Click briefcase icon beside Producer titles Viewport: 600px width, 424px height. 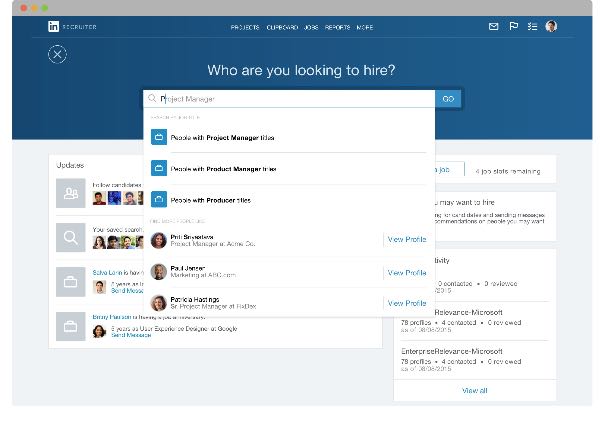click(x=159, y=199)
